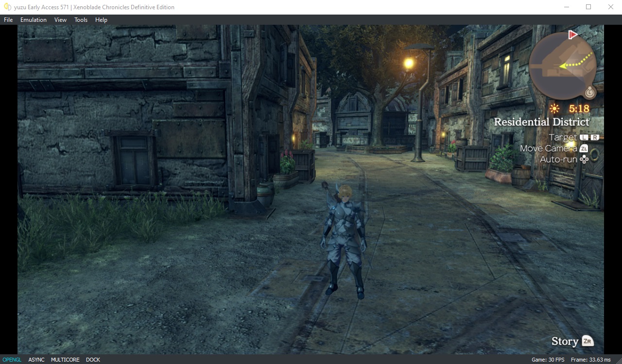Maximize the yuzu window
This screenshot has height=364, width=622.
point(588,7)
